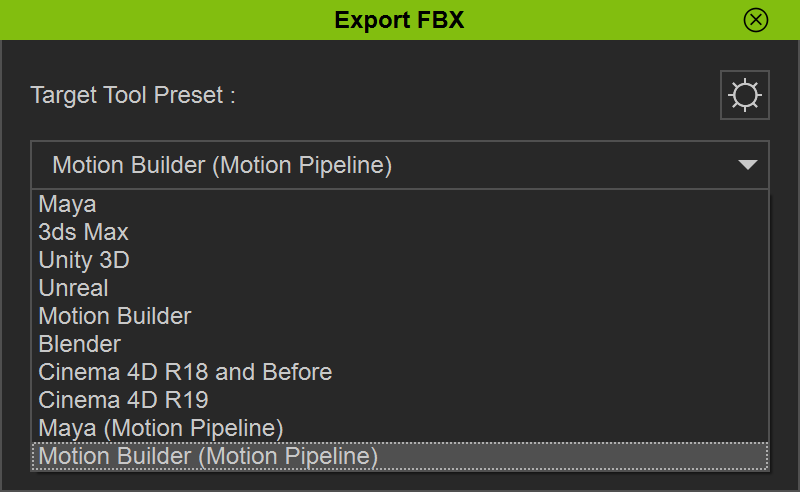Collapse the preset list using the arrow
This screenshot has height=492, width=800.
tap(747, 166)
